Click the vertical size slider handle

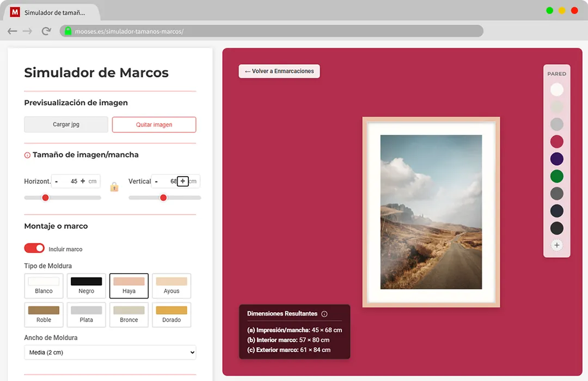point(163,198)
